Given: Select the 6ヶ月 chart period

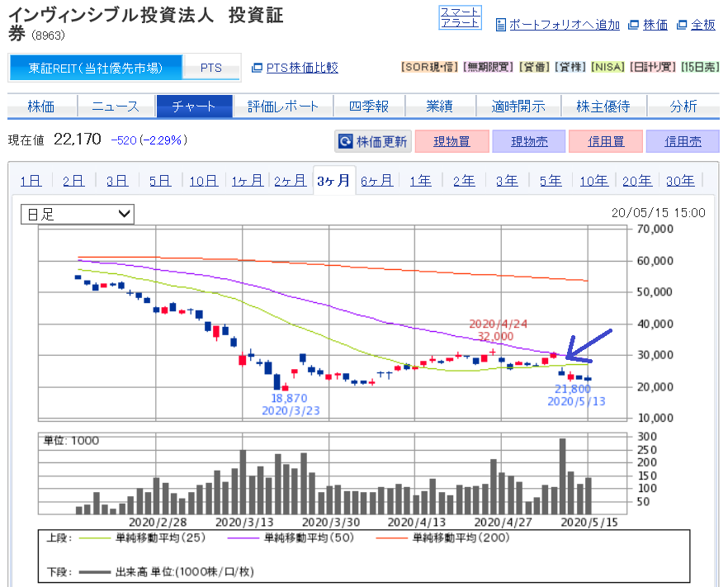Looking at the screenshot, I should pyautogui.click(x=377, y=181).
